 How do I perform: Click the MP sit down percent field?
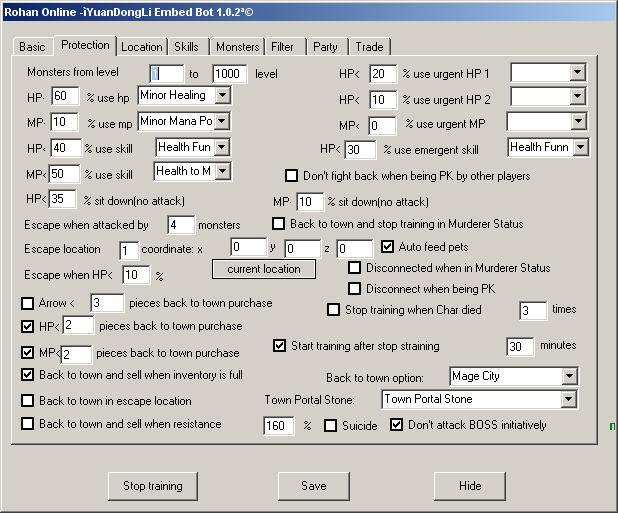point(310,202)
